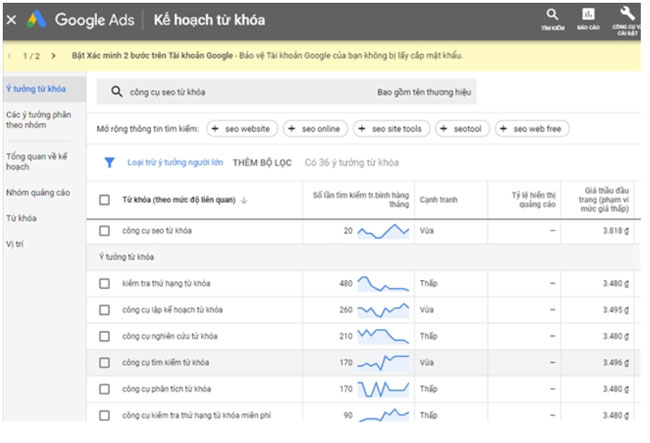Click plus icon on seo web free chip

pos(503,129)
